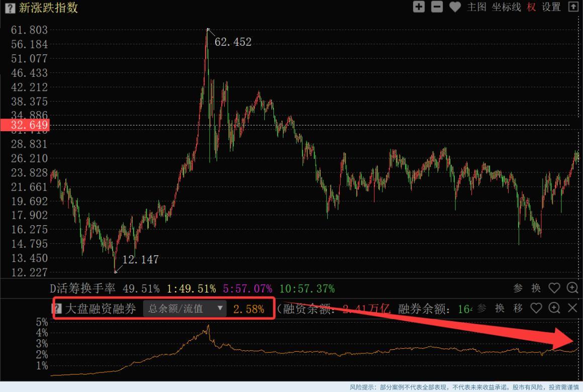Screen dimensions: 583x392
Task: Click 移 move button in 大盘融资融券 row
Action: (518, 308)
